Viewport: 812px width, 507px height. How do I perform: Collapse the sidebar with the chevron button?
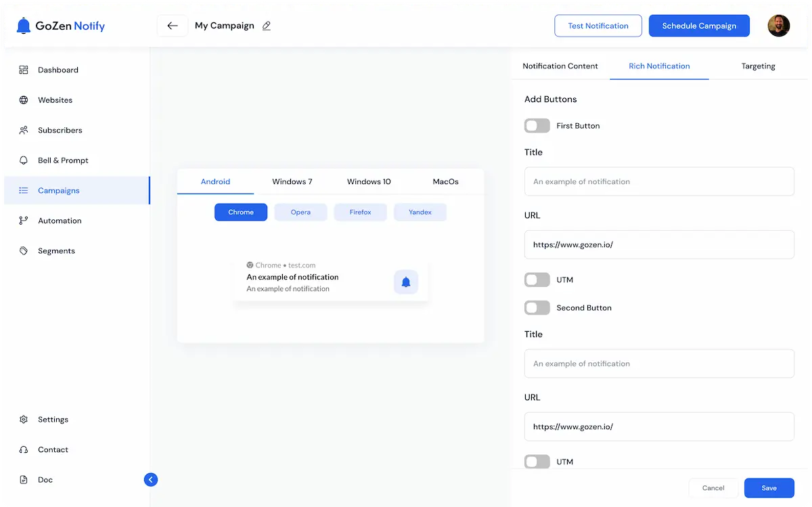tap(151, 479)
